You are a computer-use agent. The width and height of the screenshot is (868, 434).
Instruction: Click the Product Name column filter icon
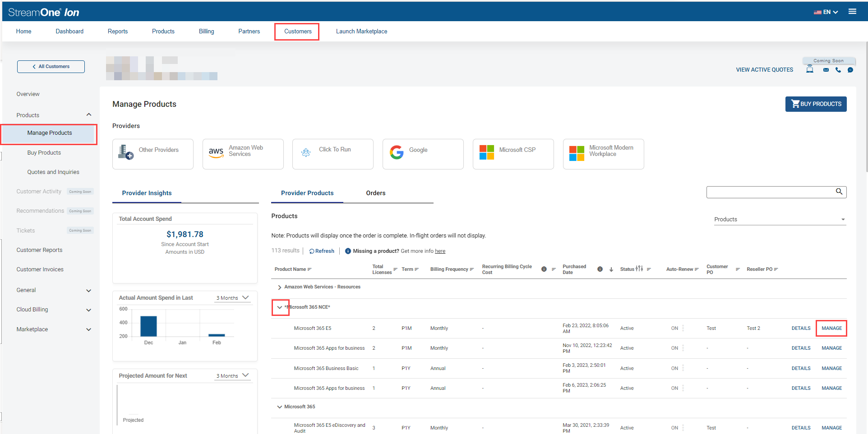coord(309,270)
